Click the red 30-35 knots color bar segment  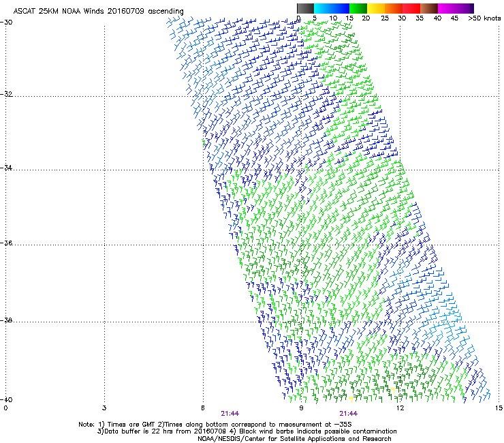point(411,8)
